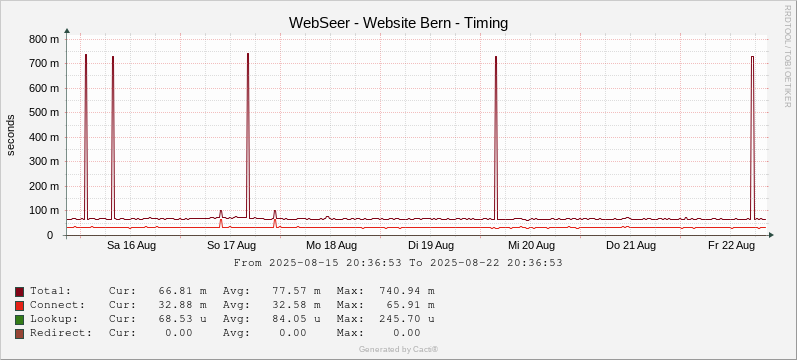Click the Lookup Max value 245.70 u
Viewport: 797px width, 360px height.
pyautogui.click(x=407, y=319)
